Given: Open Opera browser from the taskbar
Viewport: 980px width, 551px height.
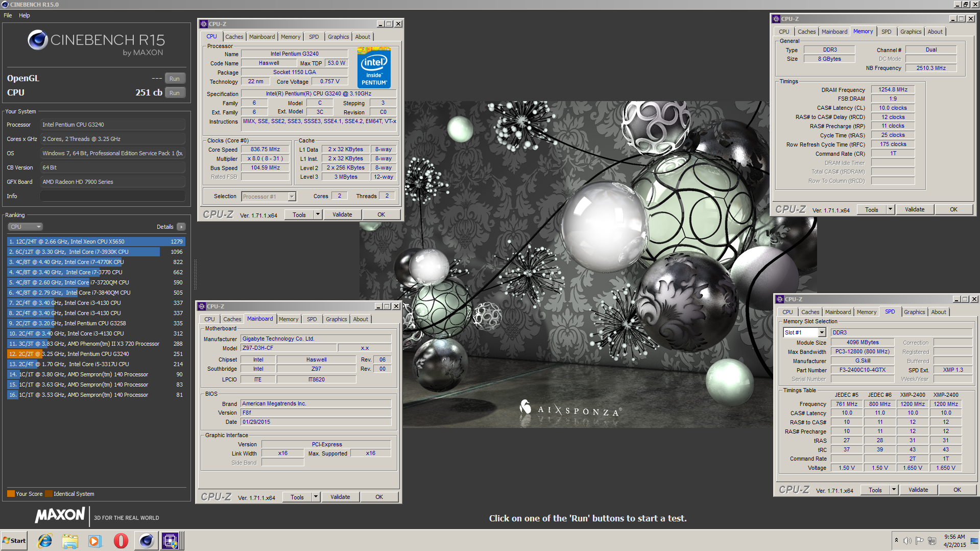Looking at the screenshot, I should (x=121, y=541).
